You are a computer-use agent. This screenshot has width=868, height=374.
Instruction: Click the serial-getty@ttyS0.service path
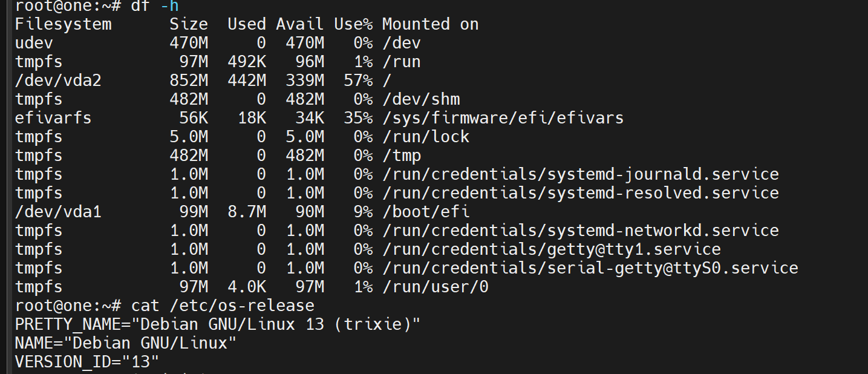(590, 268)
